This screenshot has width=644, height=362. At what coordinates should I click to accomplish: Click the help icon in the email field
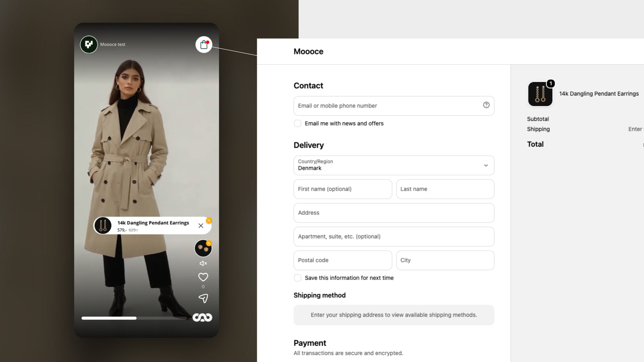486,105
